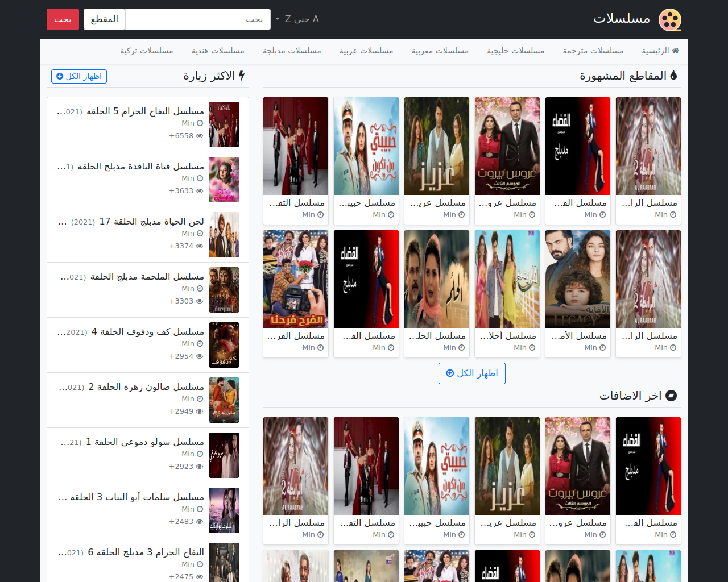Viewport: 728px width, 582px height.
Task: Click clock Min icon under مسلسل الملحمة
Action: 200,289
